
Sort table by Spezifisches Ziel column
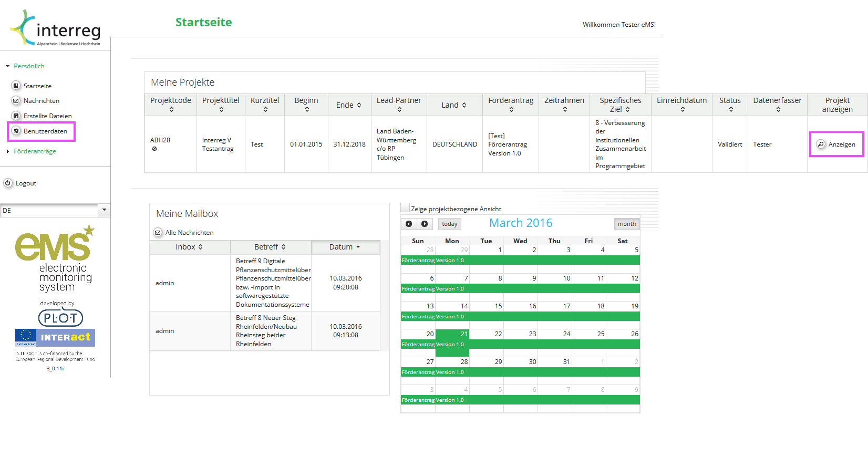621,105
